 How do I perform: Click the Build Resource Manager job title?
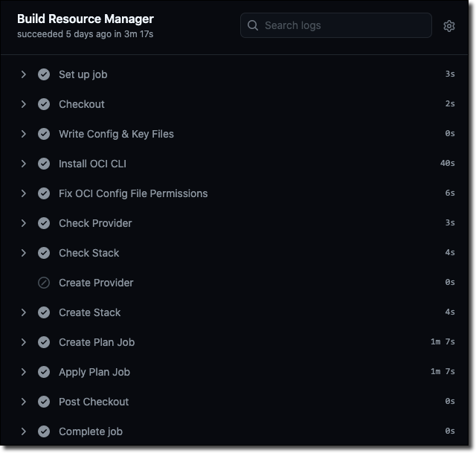pyautogui.click(x=86, y=19)
